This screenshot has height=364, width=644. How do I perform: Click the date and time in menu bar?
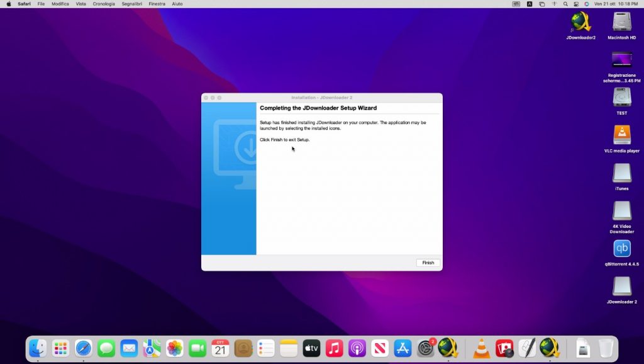616,4
